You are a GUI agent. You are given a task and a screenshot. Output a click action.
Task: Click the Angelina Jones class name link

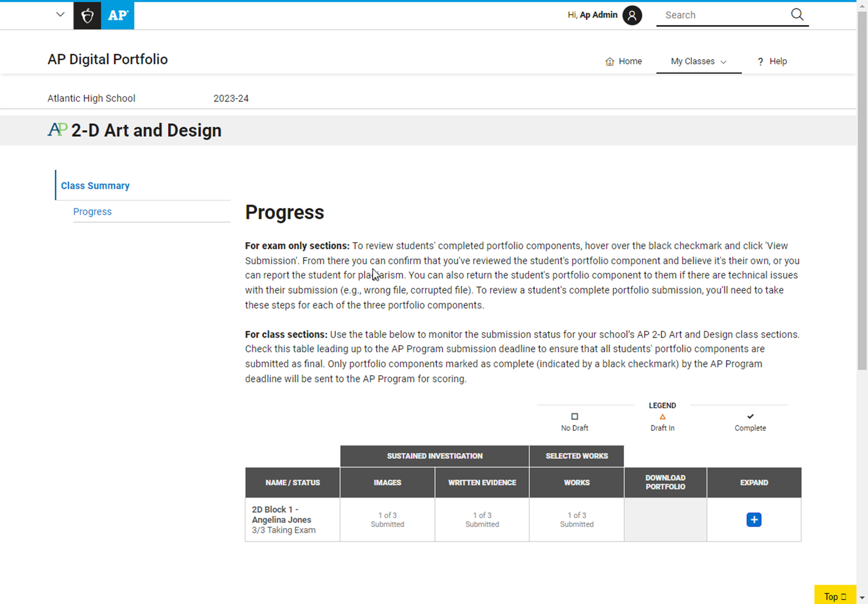tap(281, 519)
